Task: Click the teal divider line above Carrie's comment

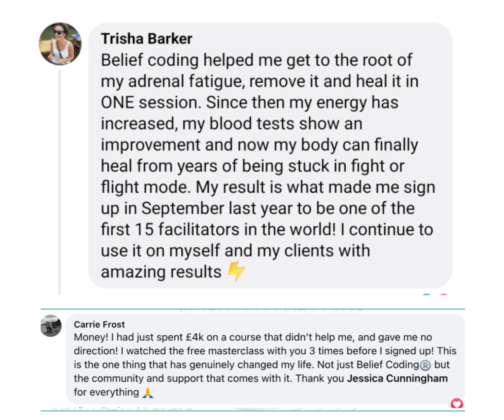Action: point(253,309)
